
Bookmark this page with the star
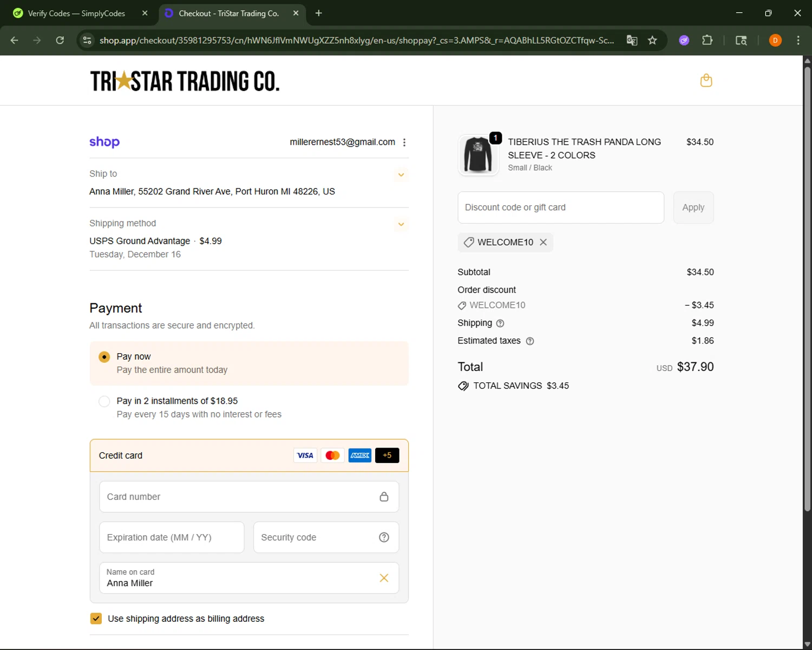[652, 40]
